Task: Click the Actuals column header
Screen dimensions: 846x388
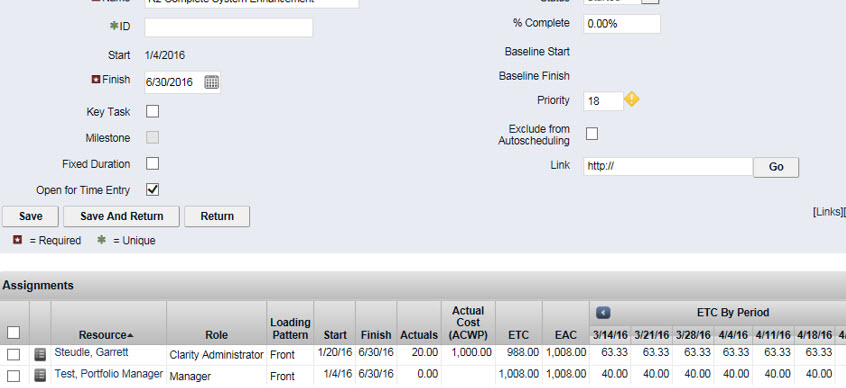Action: 419,335
